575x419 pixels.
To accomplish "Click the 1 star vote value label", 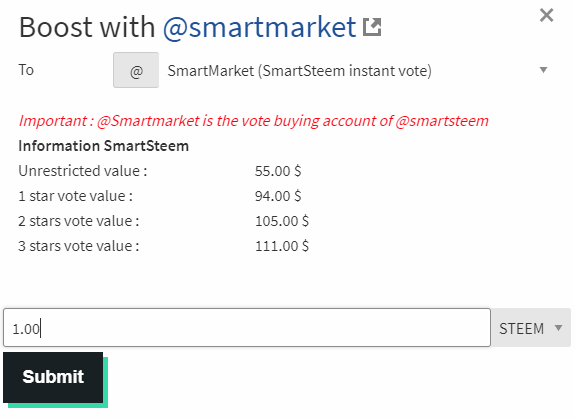I will coord(76,196).
